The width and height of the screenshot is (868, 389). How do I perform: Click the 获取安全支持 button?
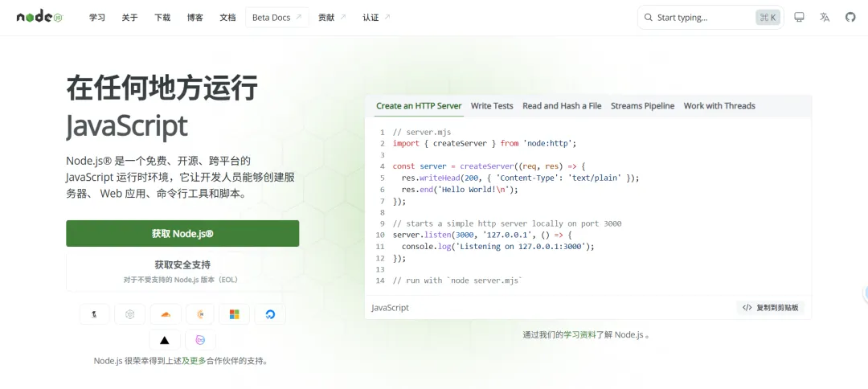(182, 272)
